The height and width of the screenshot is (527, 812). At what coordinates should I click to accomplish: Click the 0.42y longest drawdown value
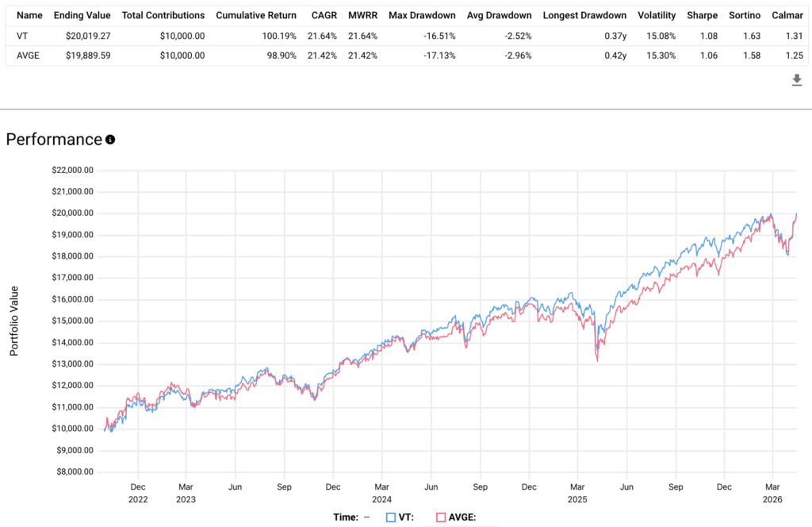(615, 56)
